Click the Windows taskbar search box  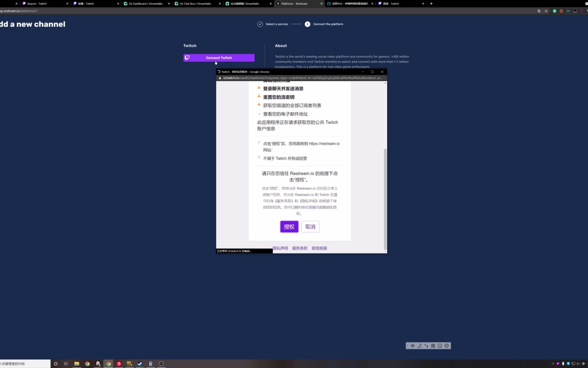point(25,364)
